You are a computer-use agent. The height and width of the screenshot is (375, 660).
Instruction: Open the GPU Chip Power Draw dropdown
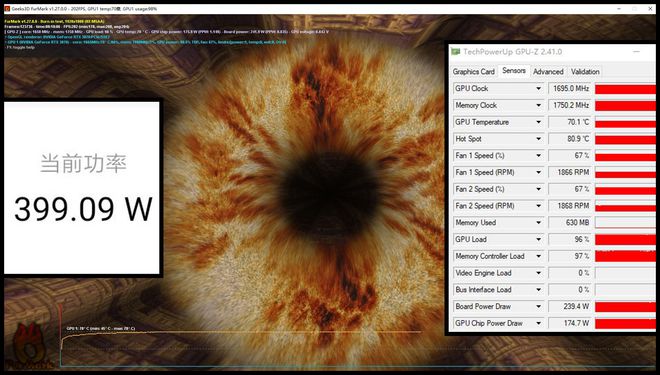click(538, 323)
